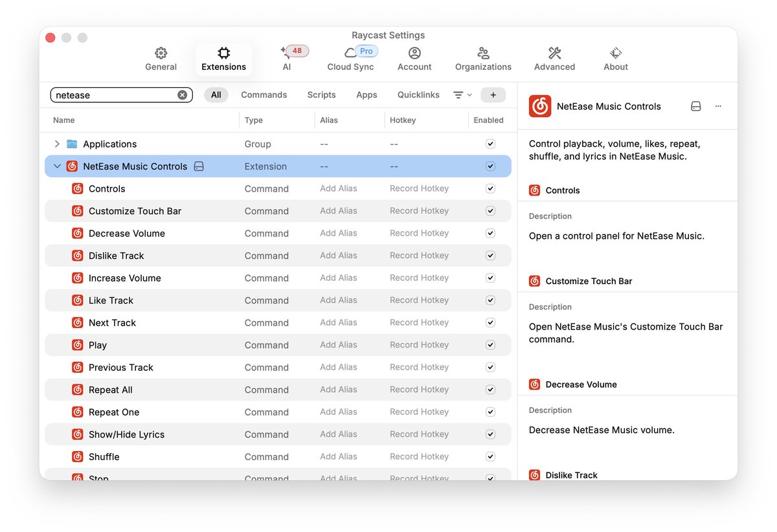Click the Dislike Track row icon
The height and width of the screenshot is (532, 777).
click(78, 256)
